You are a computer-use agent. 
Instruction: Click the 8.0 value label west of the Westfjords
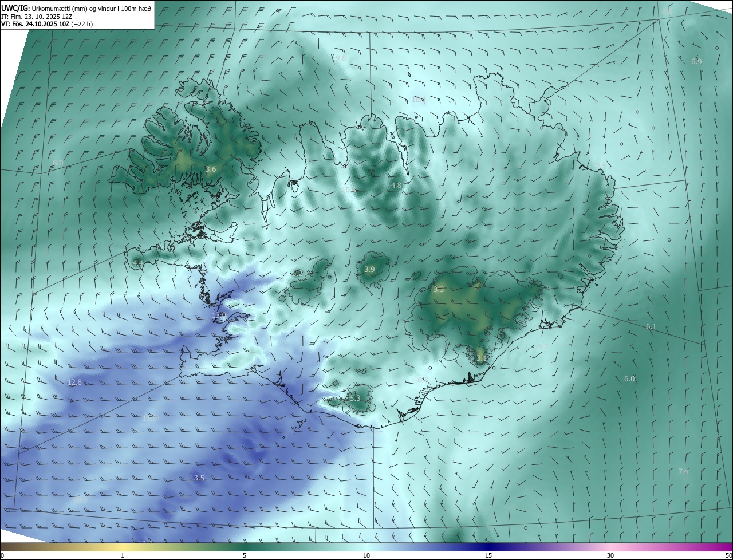[x=58, y=163]
